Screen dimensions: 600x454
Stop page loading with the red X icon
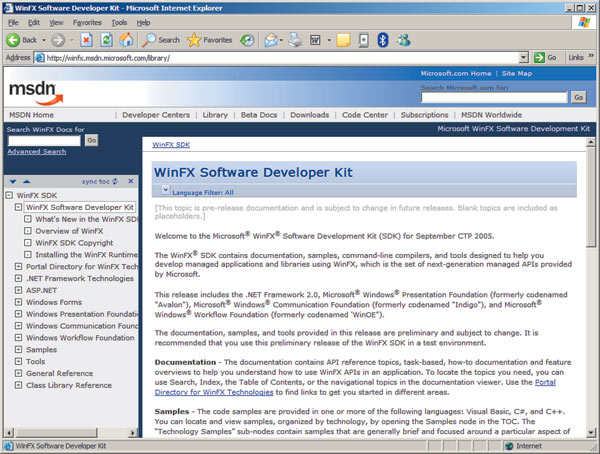click(x=86, y=40)
